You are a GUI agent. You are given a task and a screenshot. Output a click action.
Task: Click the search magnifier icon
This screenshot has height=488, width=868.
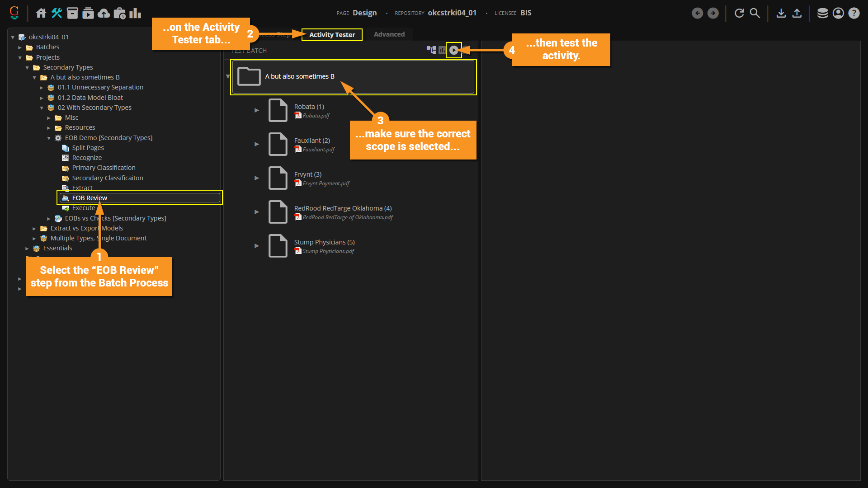(x=755, y=13)
